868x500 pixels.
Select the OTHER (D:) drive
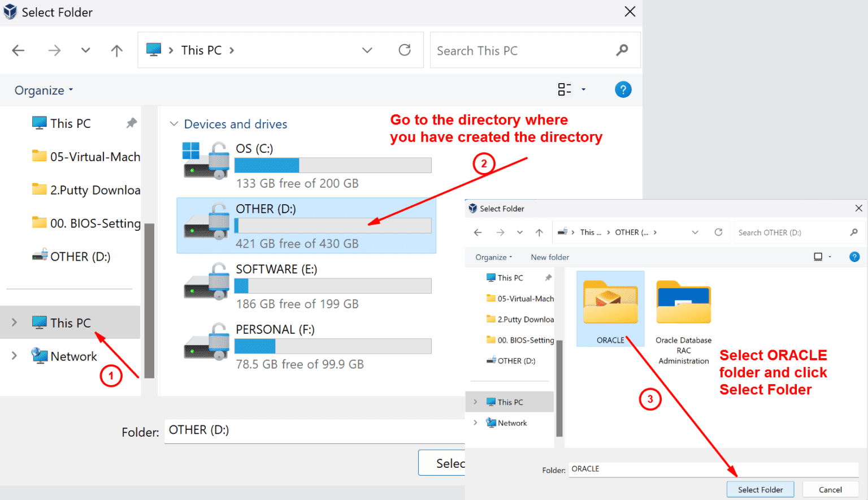click(305, 225)
